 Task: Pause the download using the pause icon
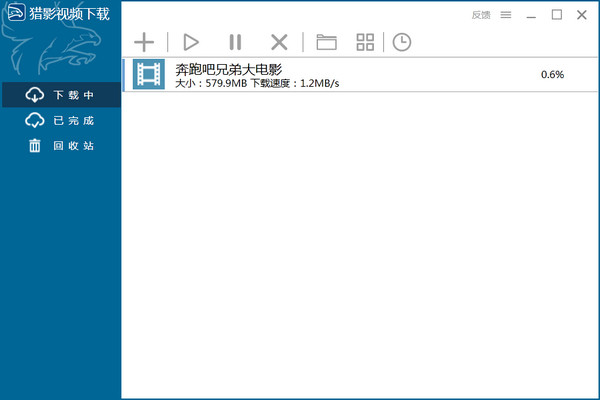point(235,42)
